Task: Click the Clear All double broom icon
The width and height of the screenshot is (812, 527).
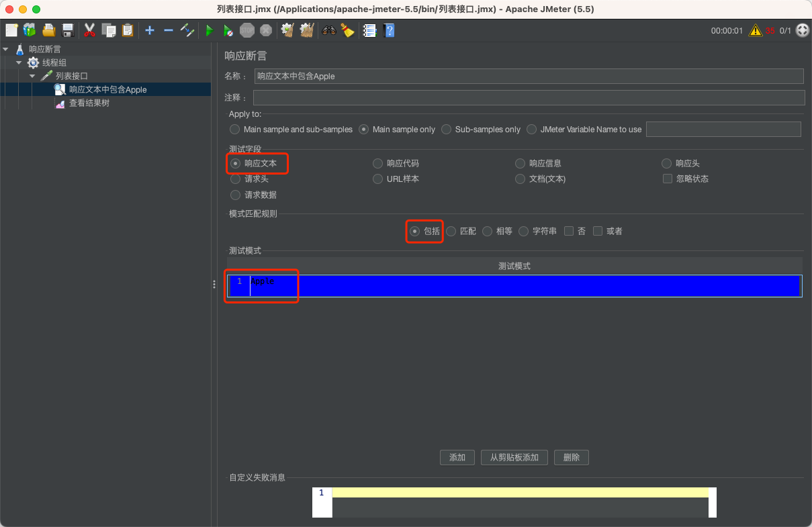Action: (307, 30)
